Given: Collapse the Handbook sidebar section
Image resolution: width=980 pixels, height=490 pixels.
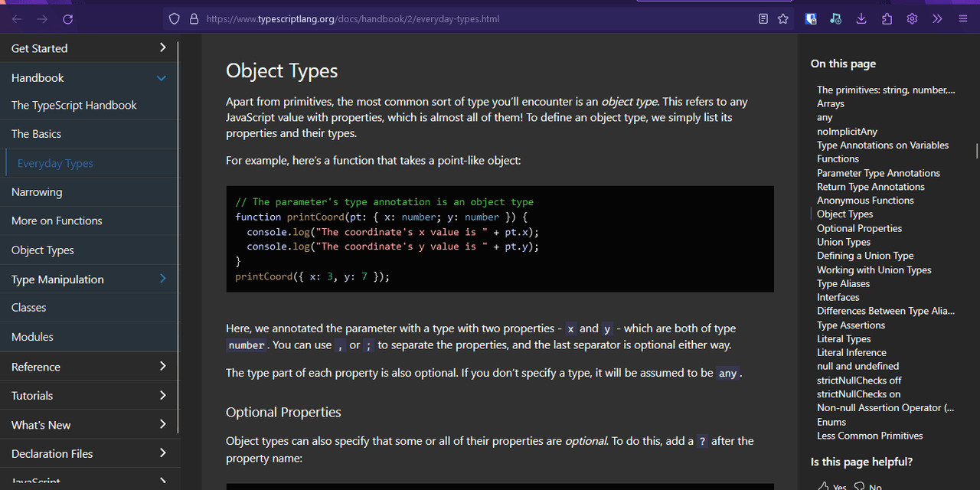Looking at the screenshot, I should click(162, 78).
